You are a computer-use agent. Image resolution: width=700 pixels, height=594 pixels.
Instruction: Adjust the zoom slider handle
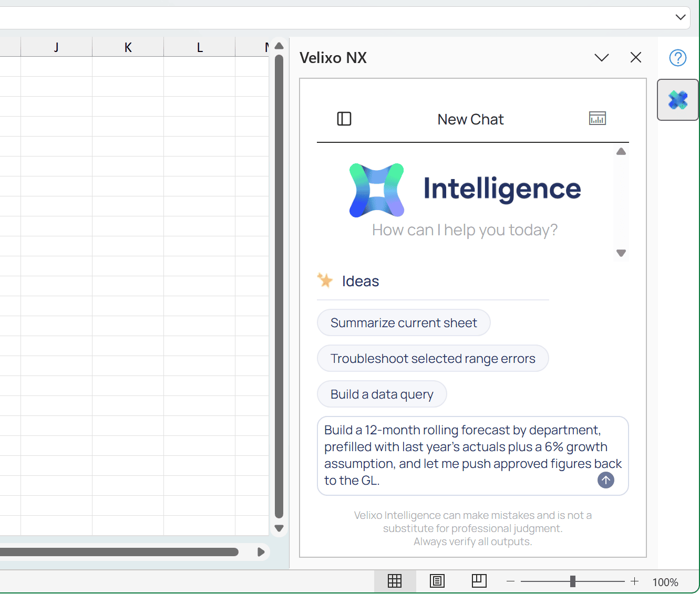point(573,581)
